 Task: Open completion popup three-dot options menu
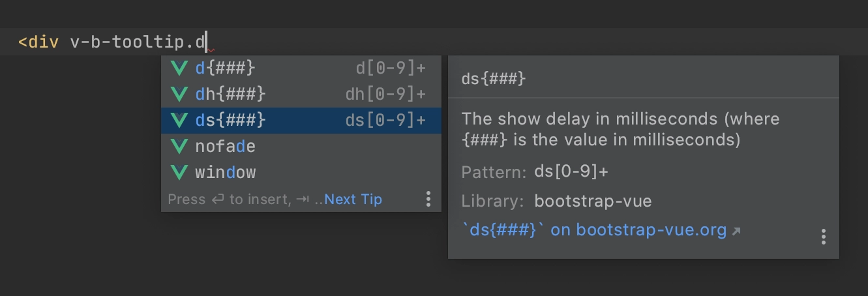click(x=428, y=199)
